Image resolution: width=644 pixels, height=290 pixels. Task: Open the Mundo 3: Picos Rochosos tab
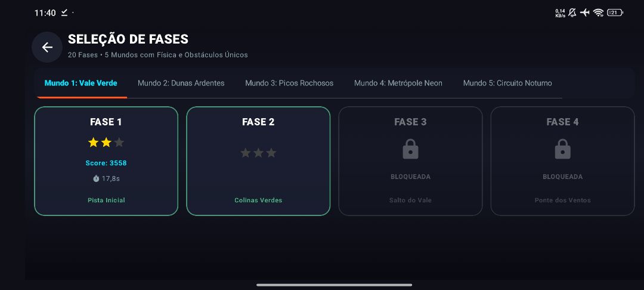click(289, 83)
